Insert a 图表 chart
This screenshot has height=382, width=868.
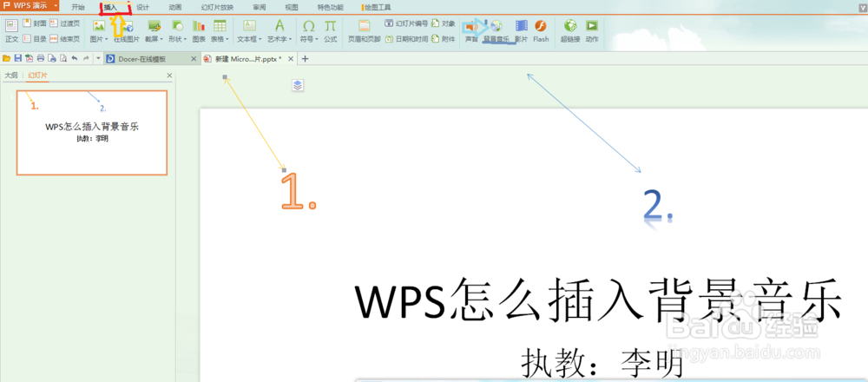click(199, 31)
